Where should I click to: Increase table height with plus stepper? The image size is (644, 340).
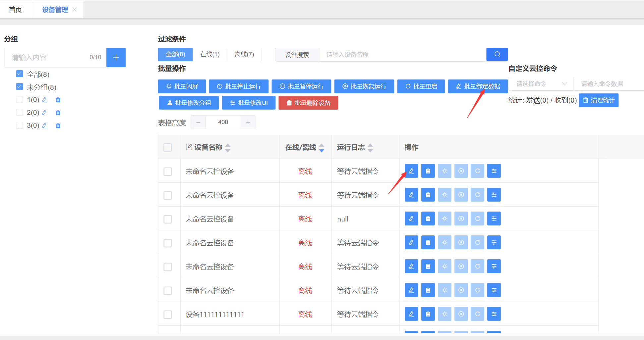click(248, 122)
